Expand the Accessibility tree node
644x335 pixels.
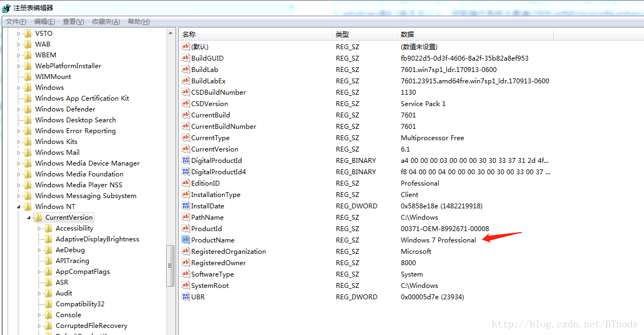39,229
